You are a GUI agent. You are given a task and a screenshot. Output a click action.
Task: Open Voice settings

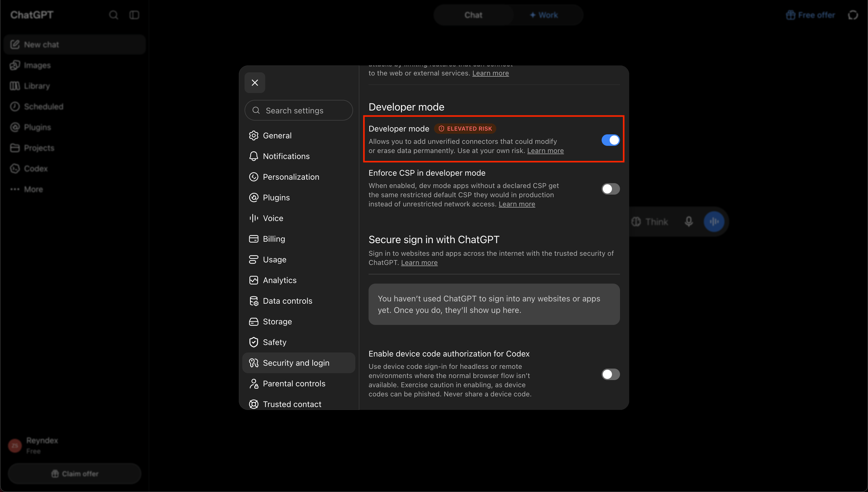tap(299, 218)
